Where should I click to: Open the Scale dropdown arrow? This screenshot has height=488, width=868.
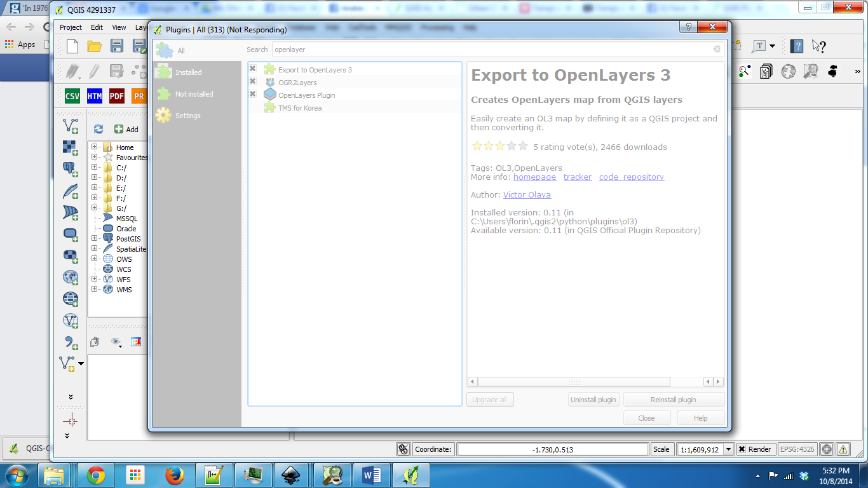[x=729, y=449]
